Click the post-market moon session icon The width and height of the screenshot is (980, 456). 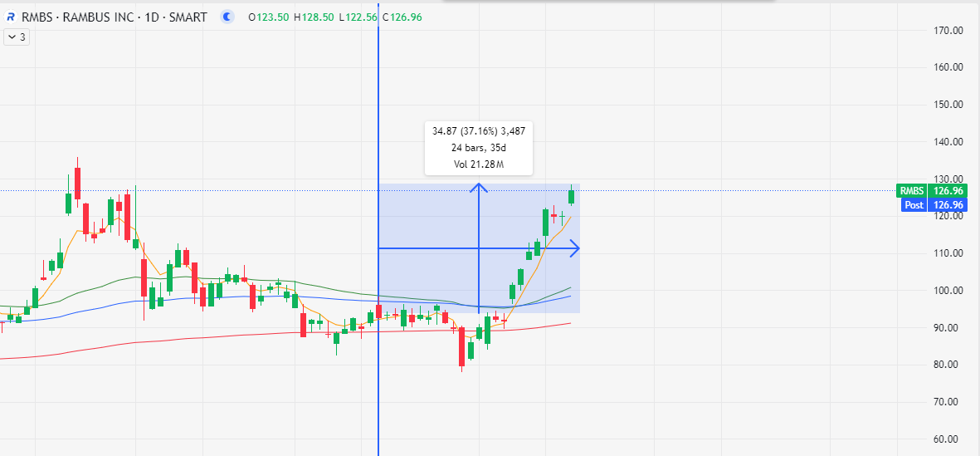(x=228, y=17)
